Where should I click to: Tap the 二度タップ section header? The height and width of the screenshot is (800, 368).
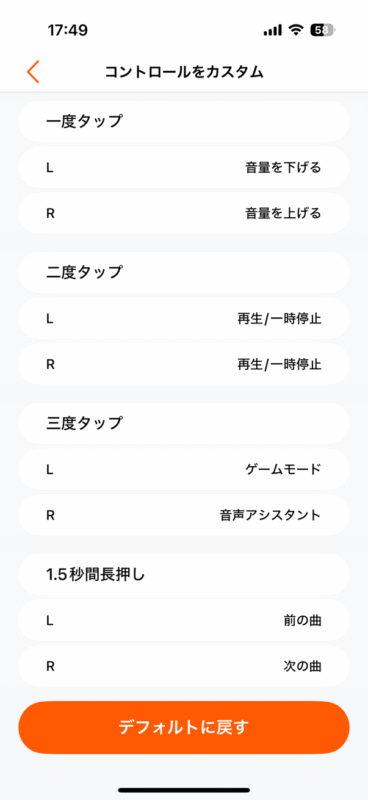point(184,272)
